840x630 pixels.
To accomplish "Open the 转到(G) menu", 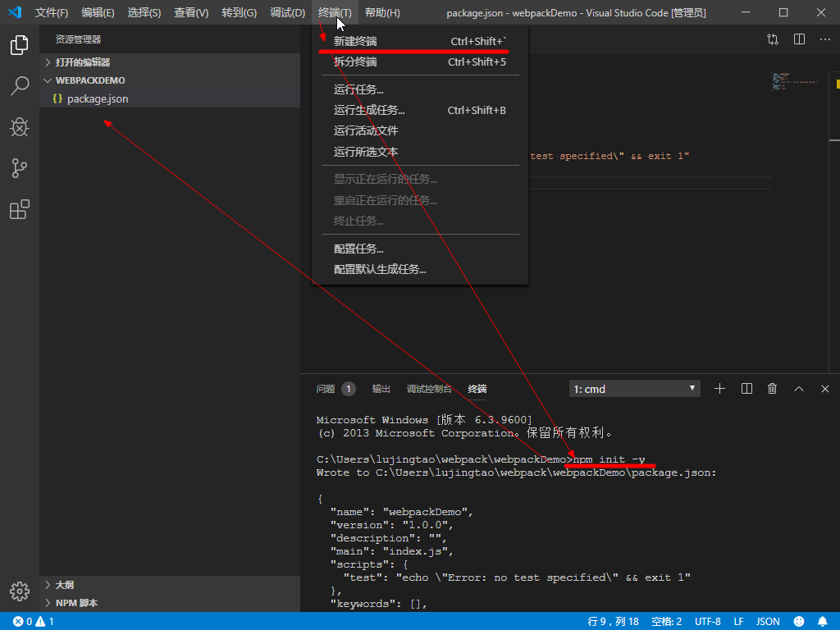I will 239,12.
